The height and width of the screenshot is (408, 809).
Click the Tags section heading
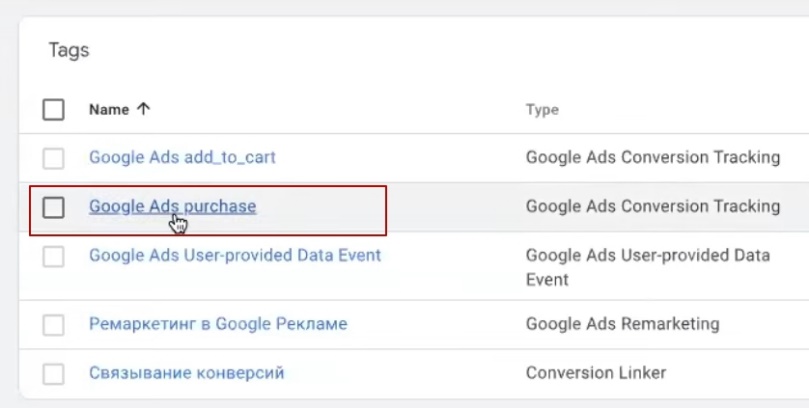click(x=69, y=50)
